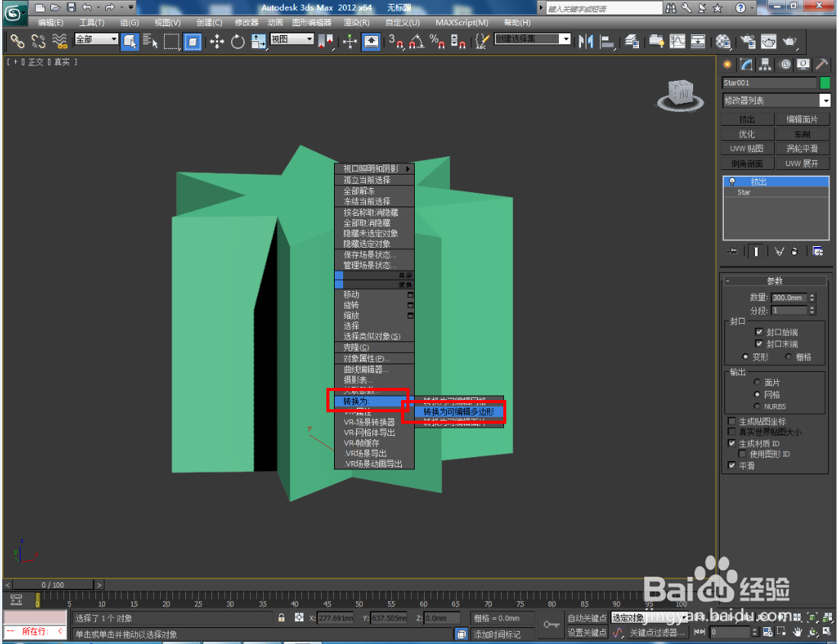838x644 pixels.
Task: Toggle the 生成材质 ID checkbox
Action: coord(732,444)
